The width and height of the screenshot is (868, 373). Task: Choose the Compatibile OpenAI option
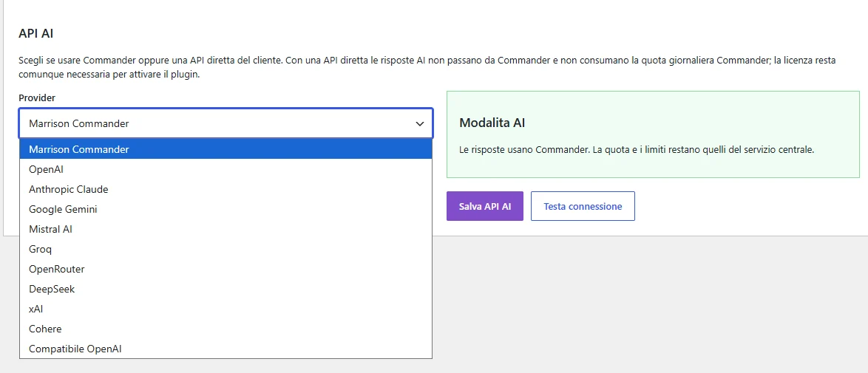tap(226, 349)
